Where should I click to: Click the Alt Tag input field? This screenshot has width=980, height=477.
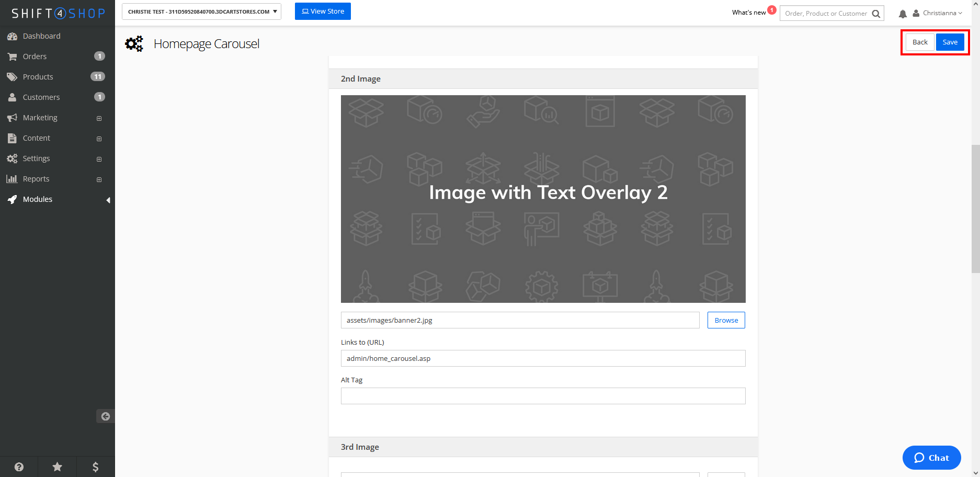543,396
